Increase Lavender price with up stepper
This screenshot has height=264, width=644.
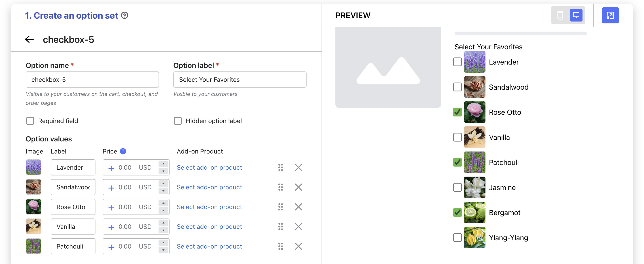(x=163, y=164)
